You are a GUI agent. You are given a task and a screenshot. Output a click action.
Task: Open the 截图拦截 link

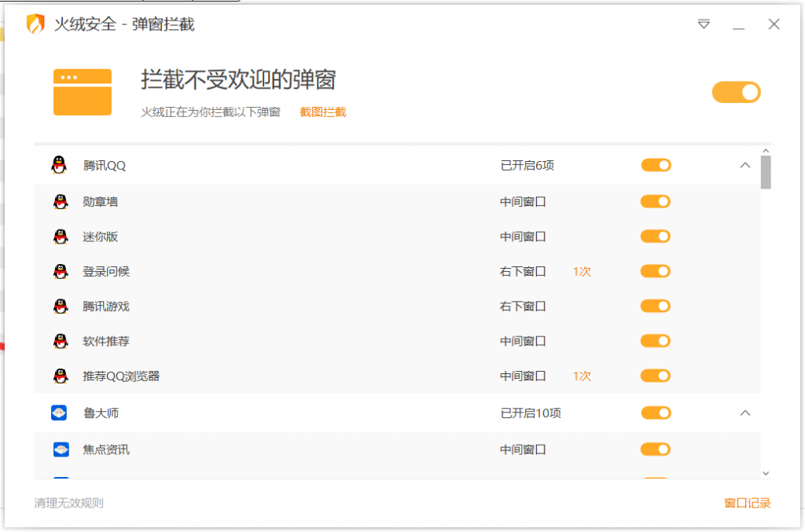[x=323, y=112]
